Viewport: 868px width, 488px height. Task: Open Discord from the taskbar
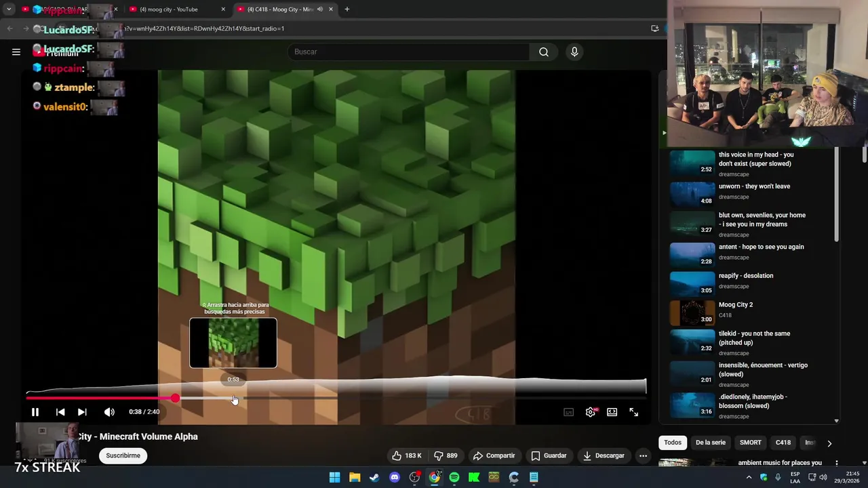click(395, 477)
